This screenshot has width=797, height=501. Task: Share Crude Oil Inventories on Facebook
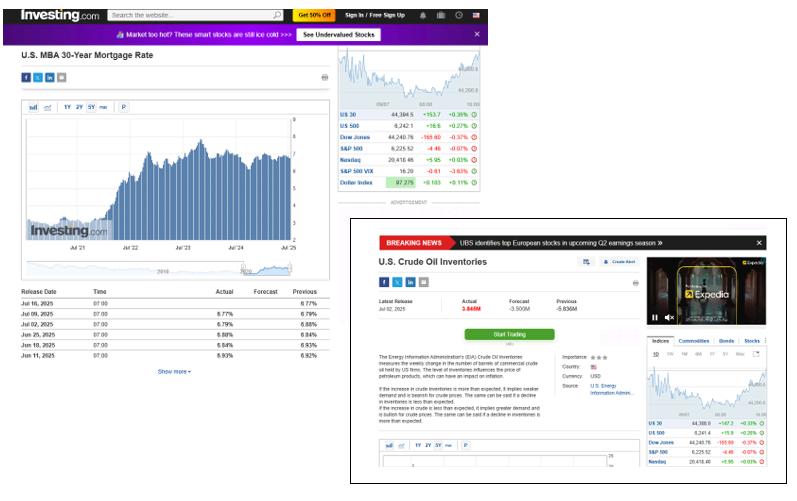point(384,282)
